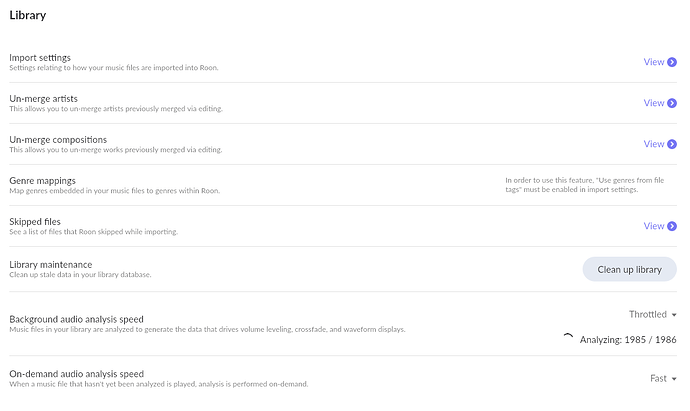Image resolution: width=690 pixels, height=411 pixels.
Task: Click the Library maintenance row title
Action: [x=51, y=263]
